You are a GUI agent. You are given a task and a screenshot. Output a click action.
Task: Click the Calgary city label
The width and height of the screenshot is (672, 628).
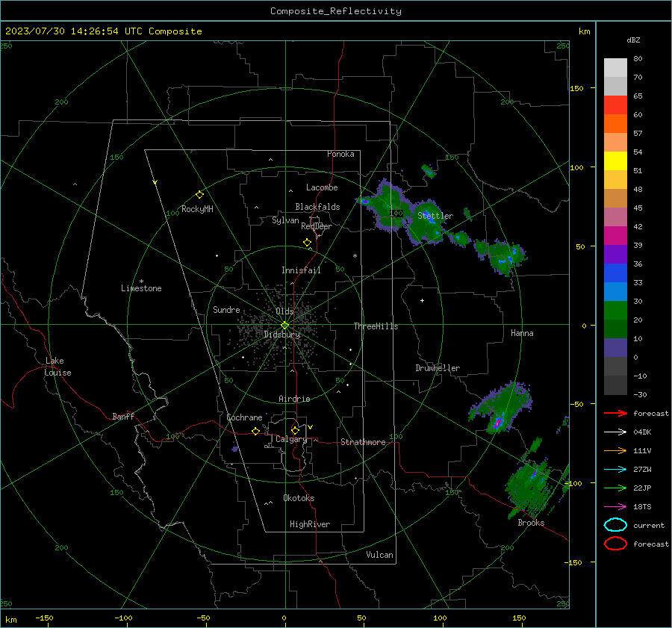click(291, 439)
